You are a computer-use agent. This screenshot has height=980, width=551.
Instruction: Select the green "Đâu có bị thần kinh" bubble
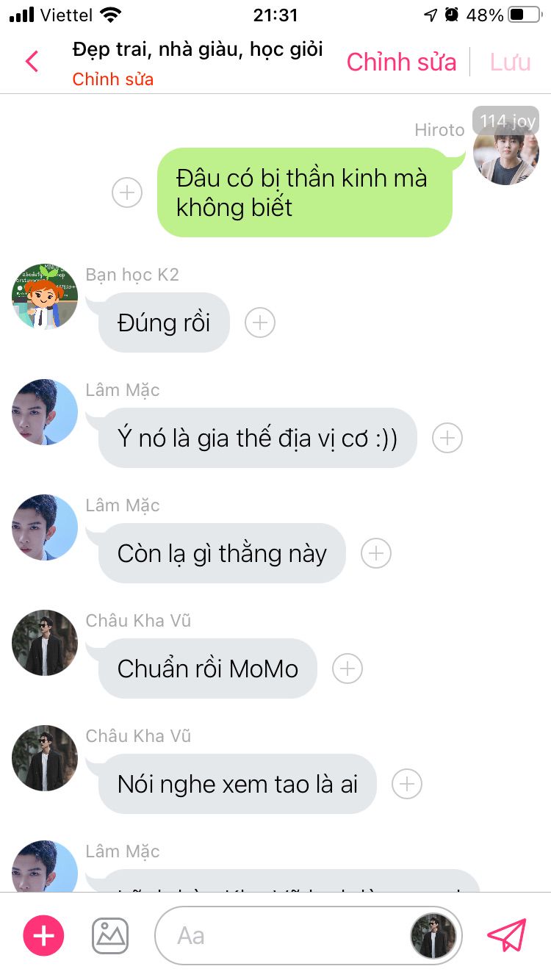pos(305,192)
